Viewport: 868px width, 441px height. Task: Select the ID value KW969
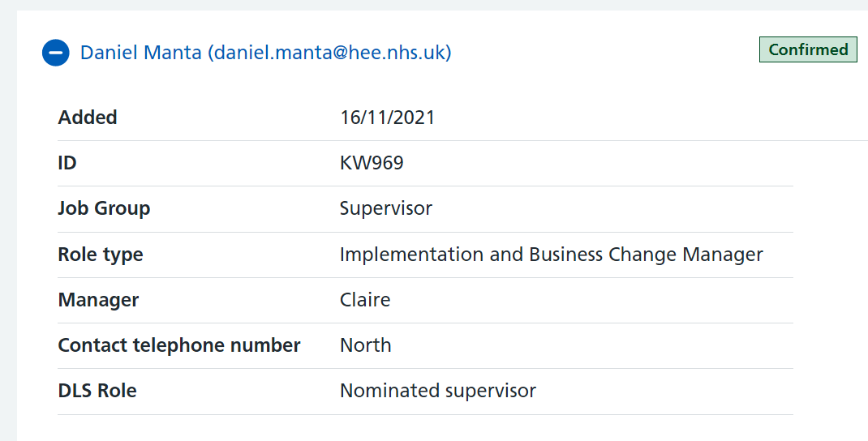(x=372, y=163)
